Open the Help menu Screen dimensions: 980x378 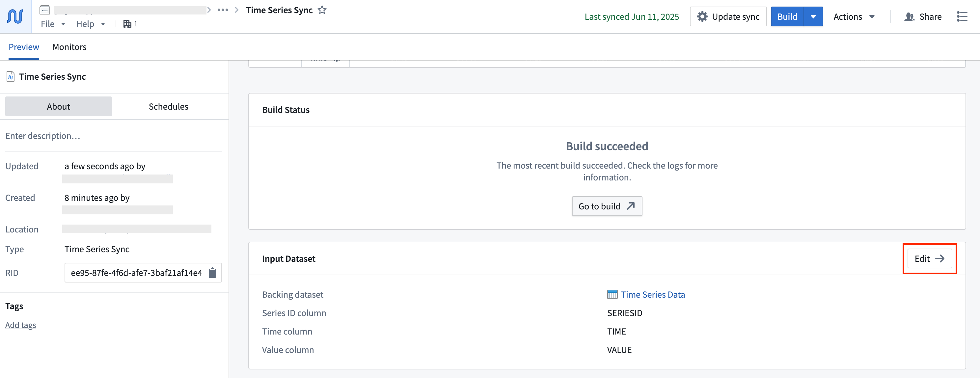(x=89, y=24)
